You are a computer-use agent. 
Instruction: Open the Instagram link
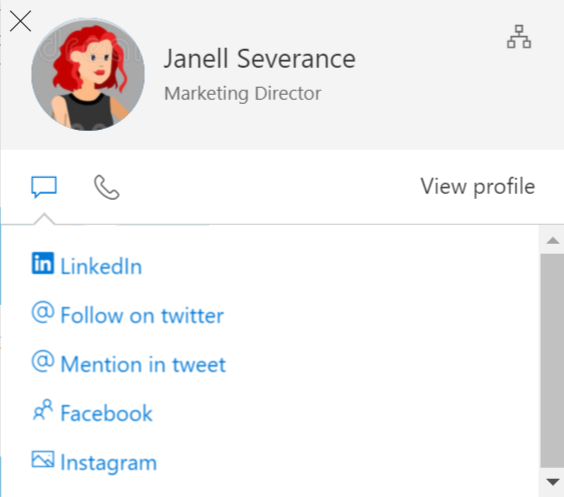point(109,462)
